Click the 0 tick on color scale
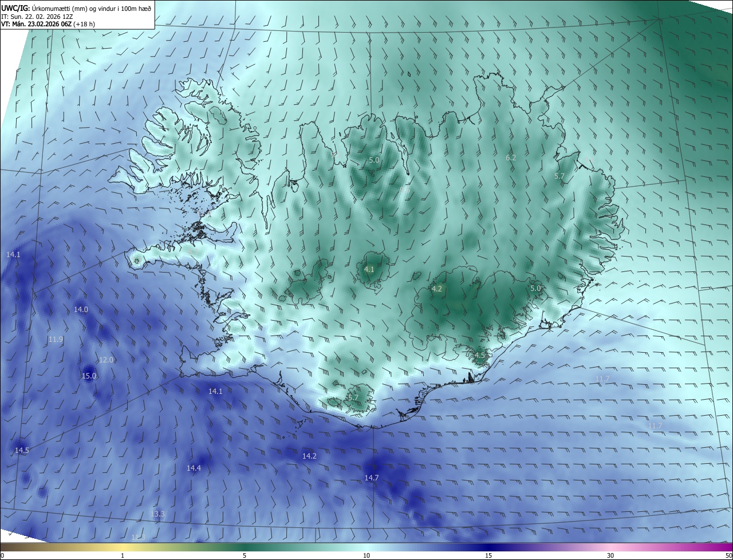 (x=2, y=556)
